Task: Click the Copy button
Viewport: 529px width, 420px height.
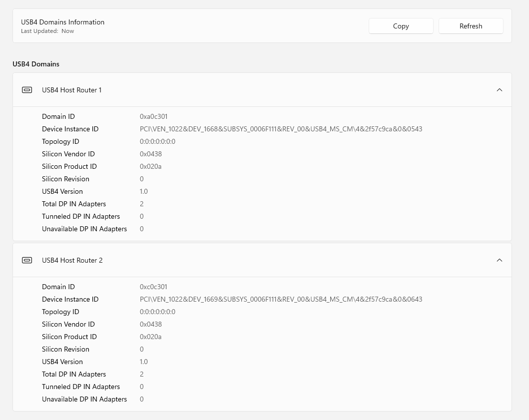Action: 401,26
